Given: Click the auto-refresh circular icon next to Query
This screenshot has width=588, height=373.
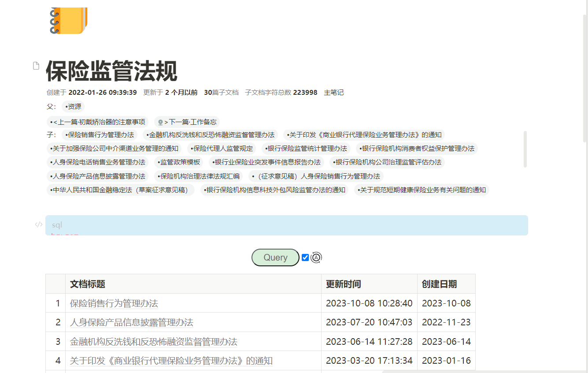Looking at the screenshot, I should point(316,257).
